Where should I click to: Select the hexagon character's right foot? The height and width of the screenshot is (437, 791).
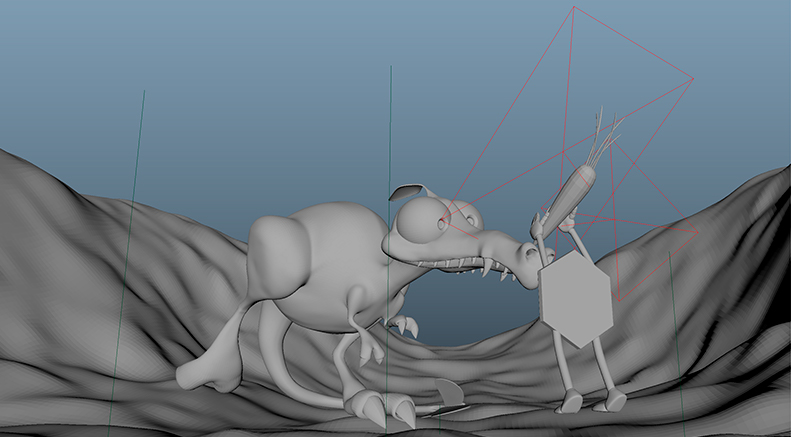click(614, 400)
